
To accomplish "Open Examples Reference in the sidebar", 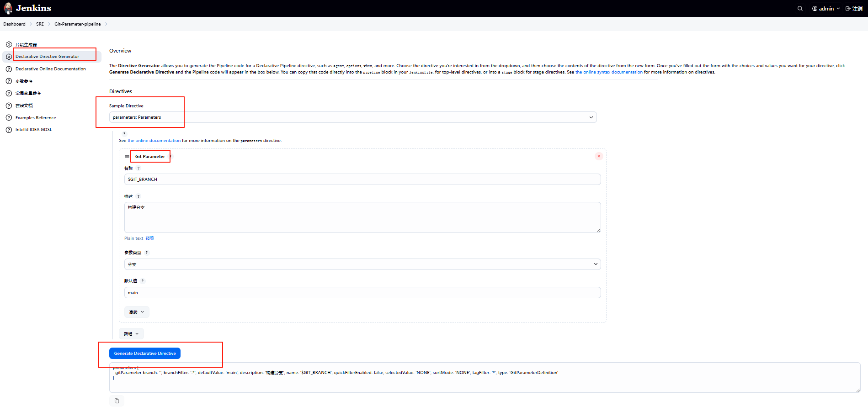I will [36, 118].
